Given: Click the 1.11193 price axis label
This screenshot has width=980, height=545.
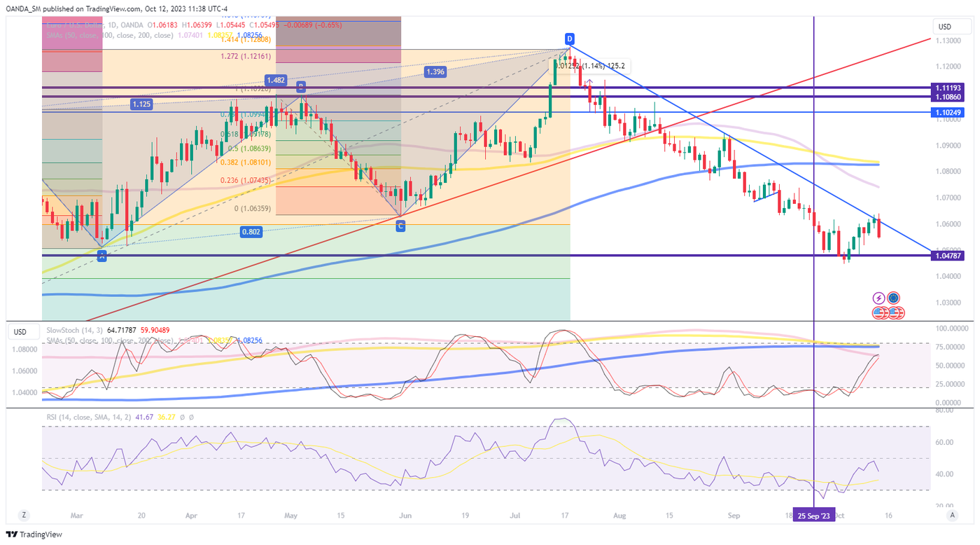Looking at the screenshot, I should coord(948,88).
